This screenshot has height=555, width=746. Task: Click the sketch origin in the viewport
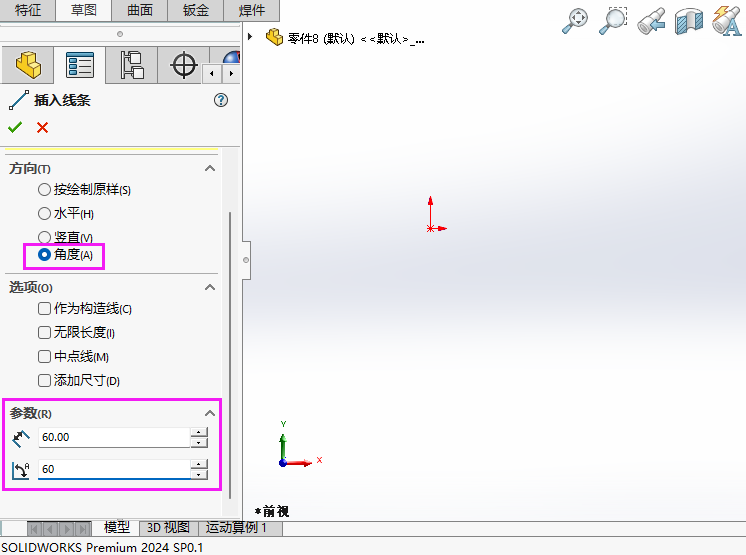(x=431, y=229)
